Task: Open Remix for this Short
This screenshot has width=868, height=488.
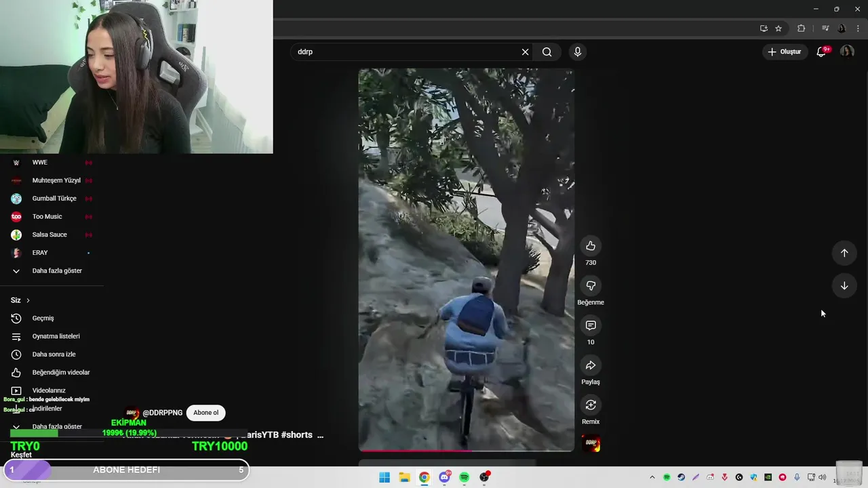Action: point(591,405)
